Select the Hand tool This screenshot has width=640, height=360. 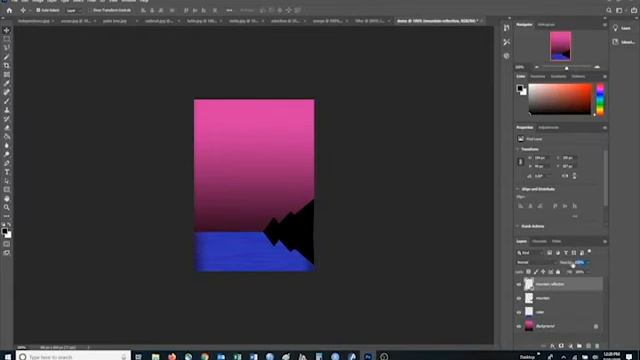pos(7,199)
